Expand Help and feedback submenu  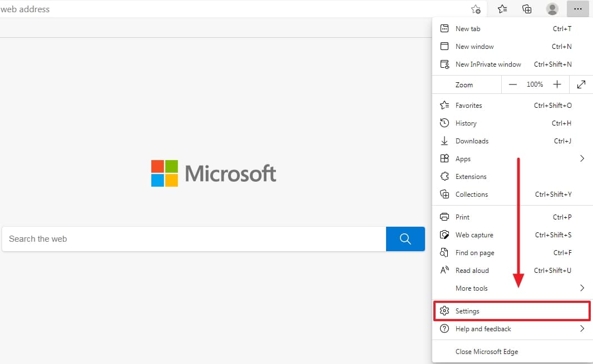pos(582,328)
